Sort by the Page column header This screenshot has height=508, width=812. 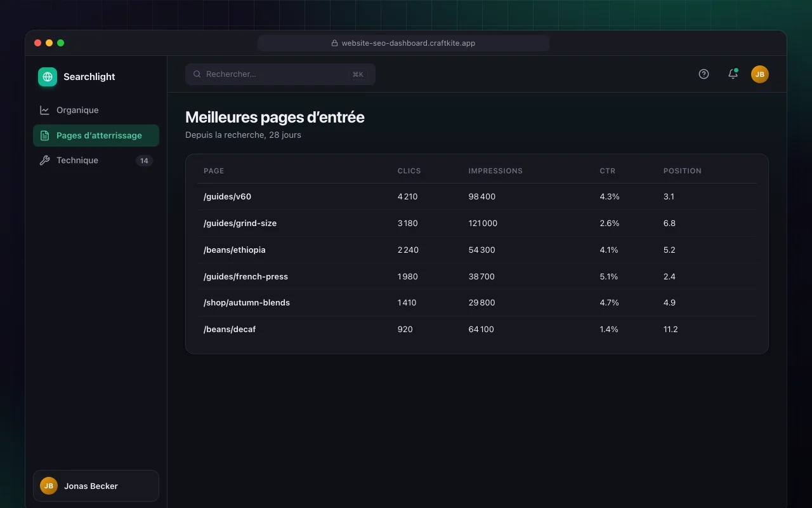pyautogui.click(x=214, y=171)
